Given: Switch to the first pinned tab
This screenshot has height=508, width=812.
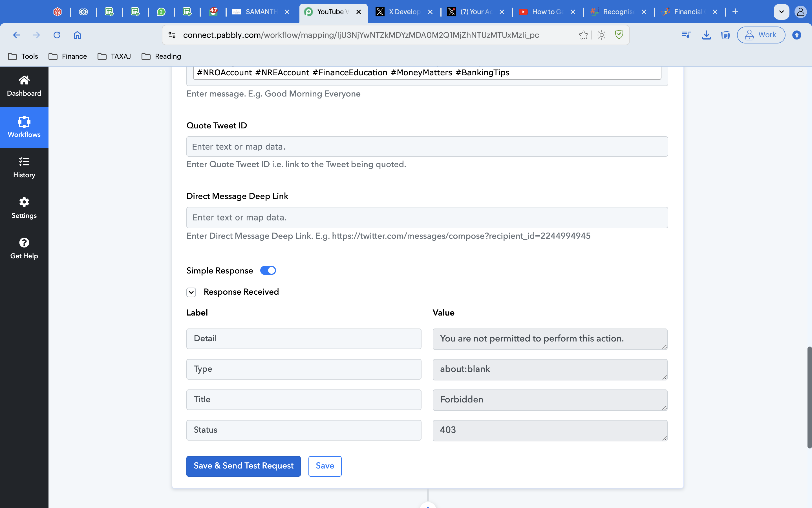Looking at the screenshot, I should (58, 12).
